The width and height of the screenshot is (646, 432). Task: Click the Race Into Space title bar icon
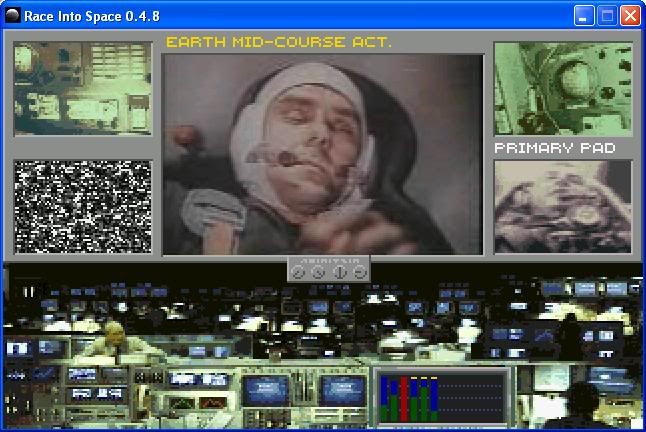click(x=12, y=16)
